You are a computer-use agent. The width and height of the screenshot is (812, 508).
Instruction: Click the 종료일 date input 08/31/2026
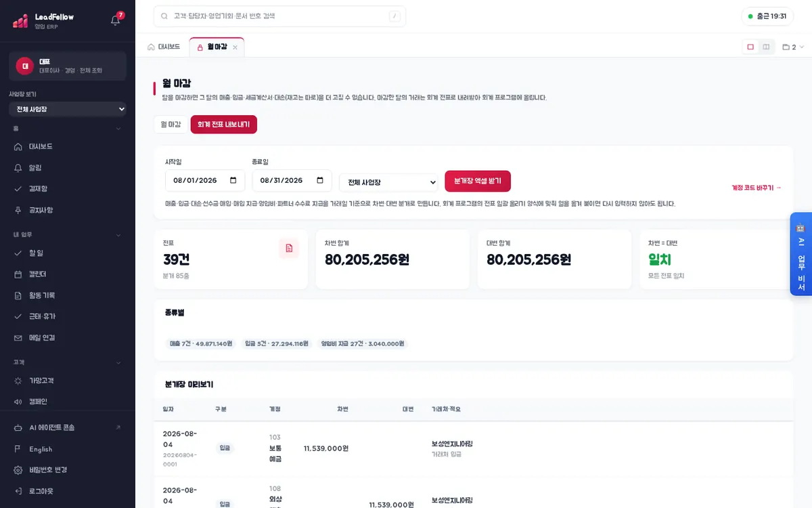tap(292, 181)
